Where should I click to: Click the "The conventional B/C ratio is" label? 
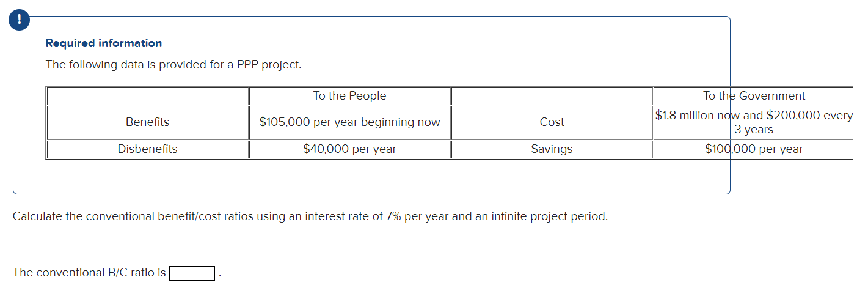[89, 273]
